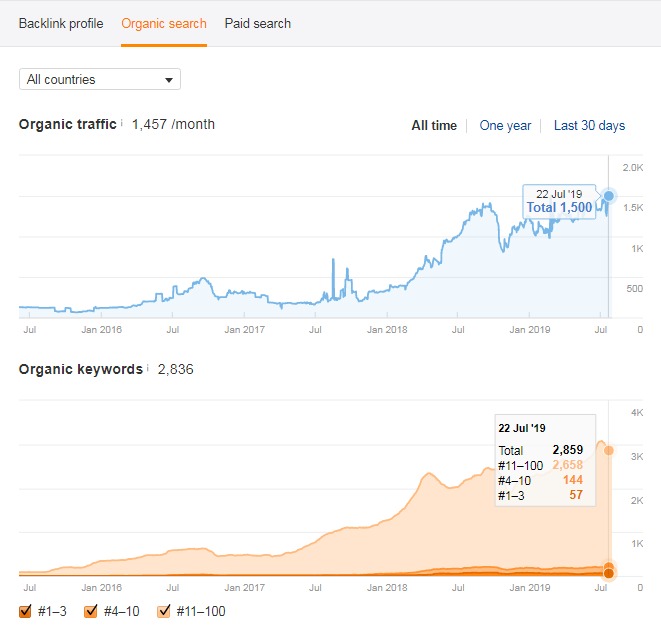Click the #11–100 2,658 tooltip row
661x636 pixels.
541,465
